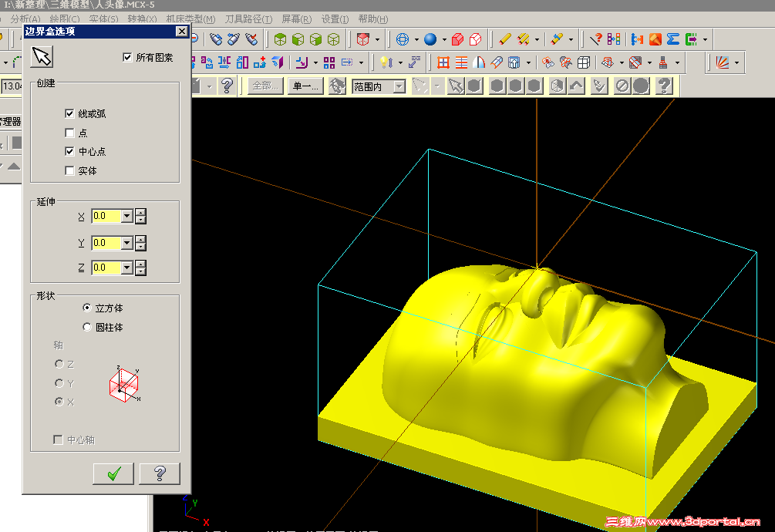Click the Z extension spinner arrows
The image size is (775, 532).
click(141, 268)
